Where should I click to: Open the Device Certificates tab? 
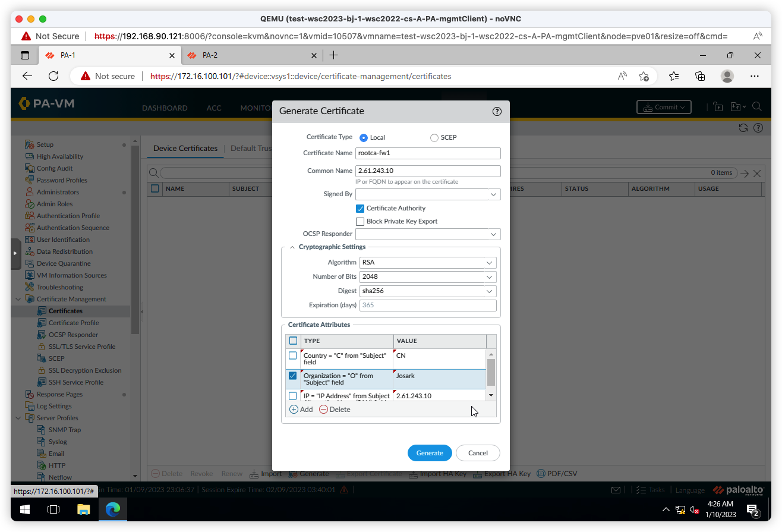[x=185, y=148]
